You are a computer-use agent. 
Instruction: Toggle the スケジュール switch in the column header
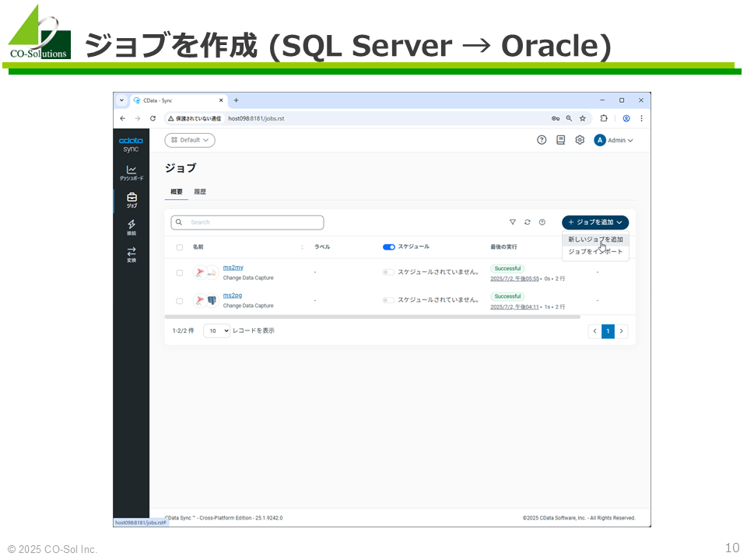pyautogui.click(x=389, y=247)
